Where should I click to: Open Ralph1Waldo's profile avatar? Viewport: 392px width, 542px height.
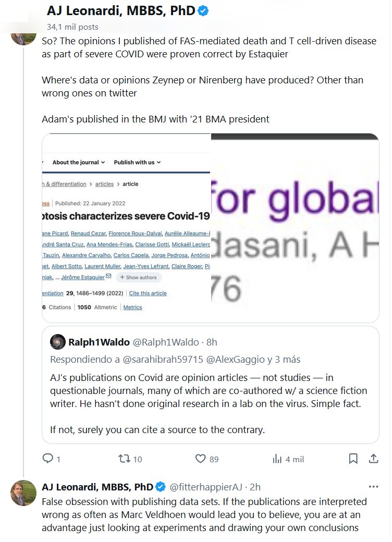[57, 342]
